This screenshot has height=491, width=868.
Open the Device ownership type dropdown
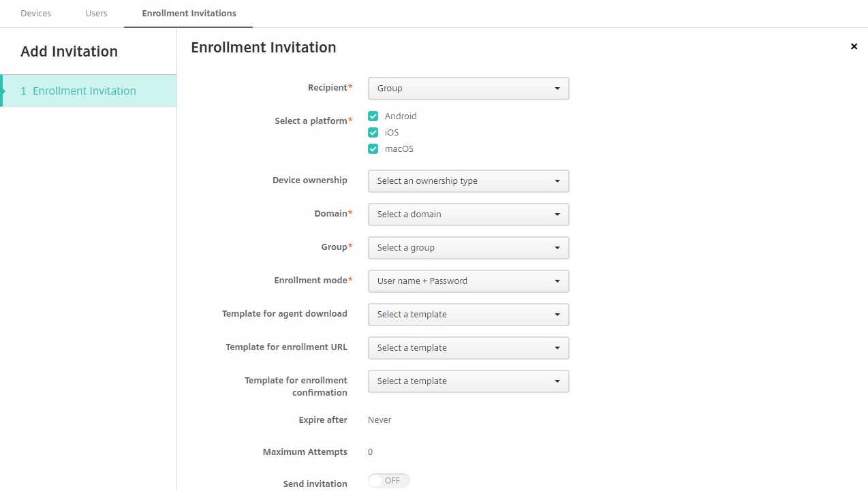[x=468, y=181]
